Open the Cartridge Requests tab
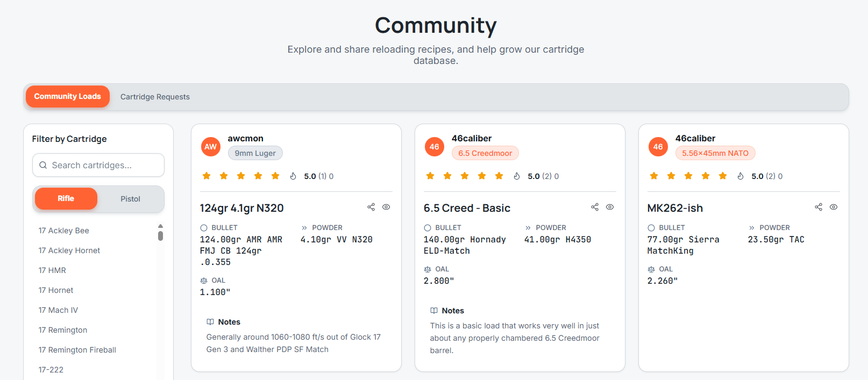 155,97
